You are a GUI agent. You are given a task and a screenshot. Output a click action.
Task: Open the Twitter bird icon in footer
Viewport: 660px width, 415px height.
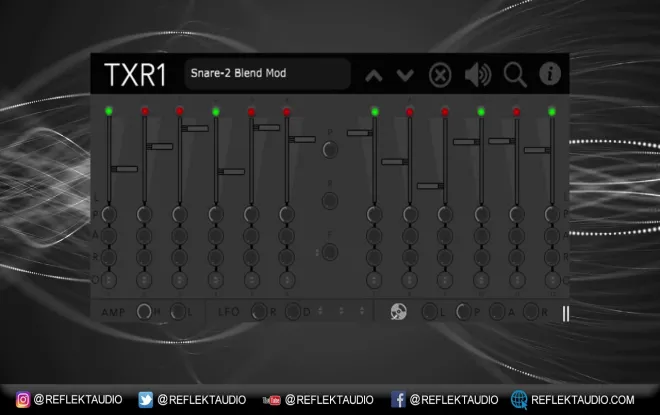[146, 399]
